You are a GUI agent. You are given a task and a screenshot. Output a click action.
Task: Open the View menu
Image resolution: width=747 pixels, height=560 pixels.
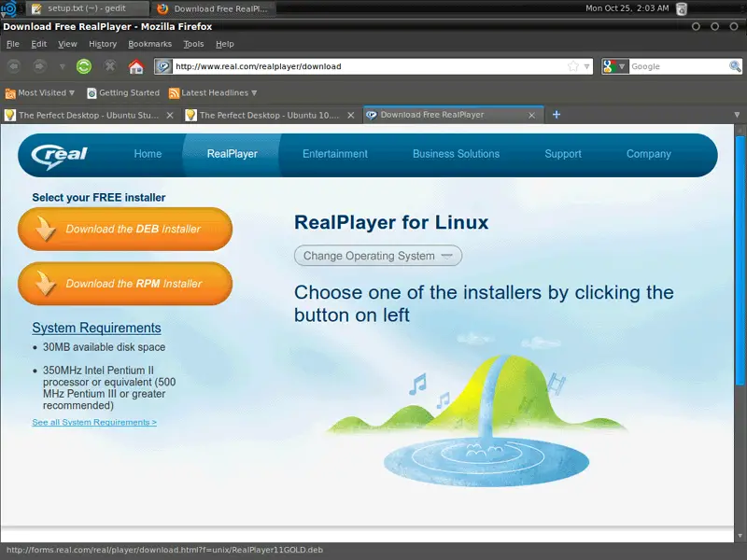67,44
